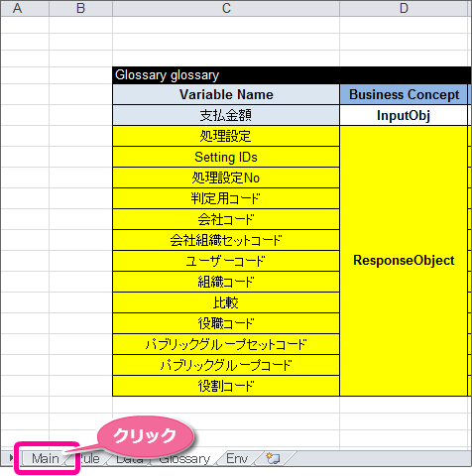Select the cell containing 会社コード
This screenshot has width=472, height=476.
click(x=226, y=219)
